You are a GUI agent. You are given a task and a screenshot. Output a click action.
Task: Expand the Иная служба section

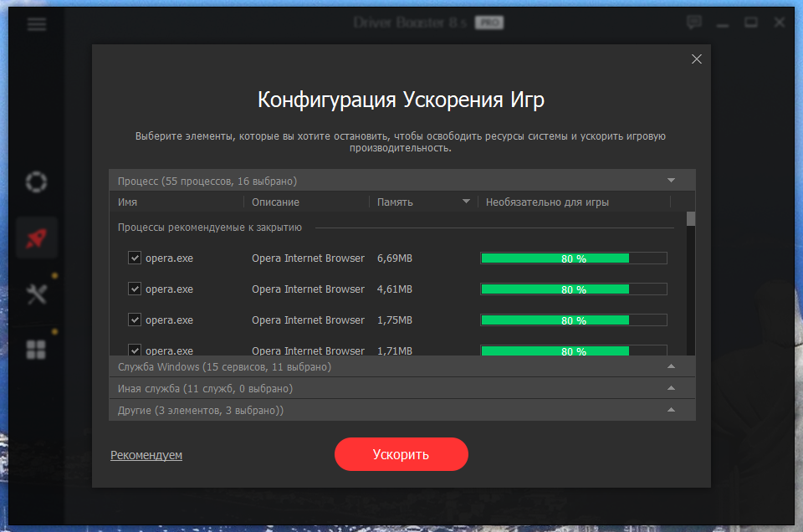click(670, 388)
